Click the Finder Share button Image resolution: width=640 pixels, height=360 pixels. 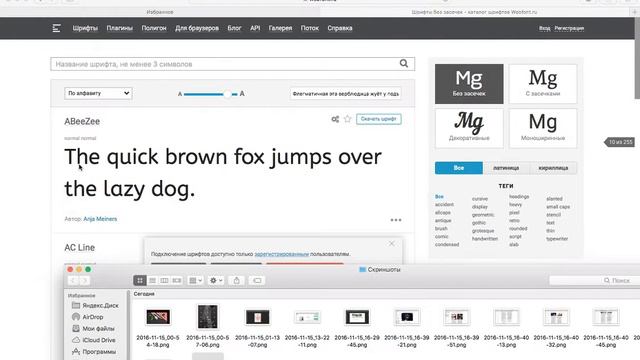(236, 280)
